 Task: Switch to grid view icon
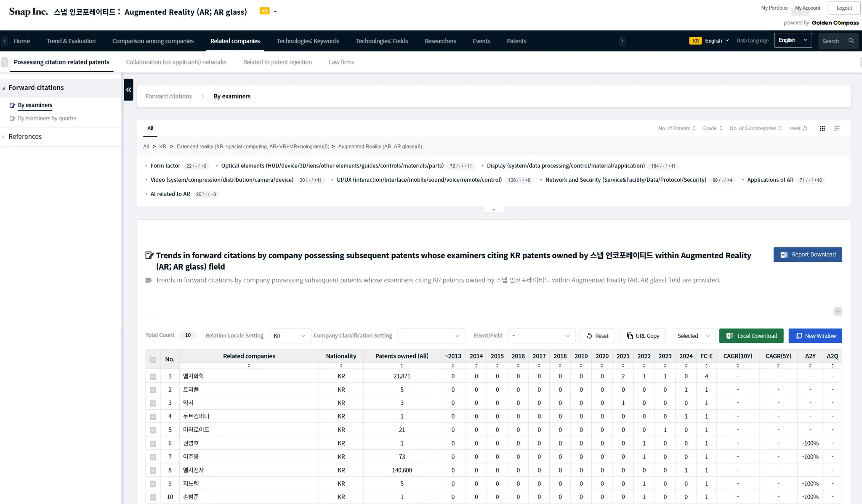822,128
